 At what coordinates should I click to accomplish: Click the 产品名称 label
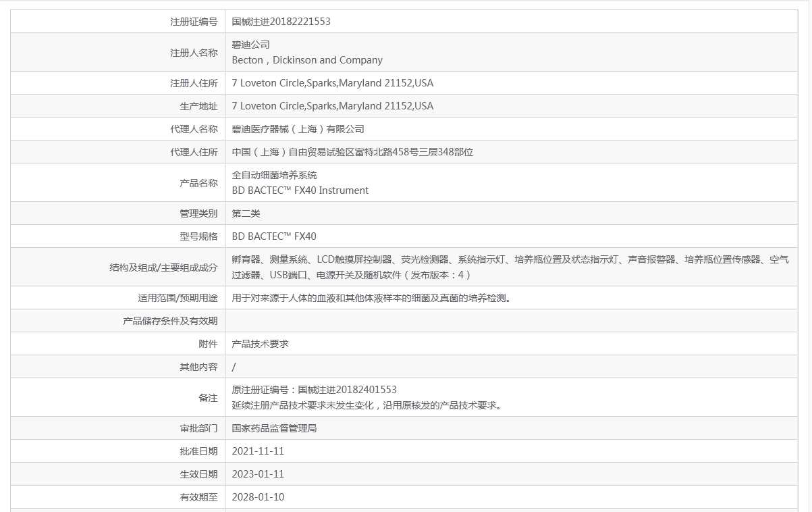(198, 183)
